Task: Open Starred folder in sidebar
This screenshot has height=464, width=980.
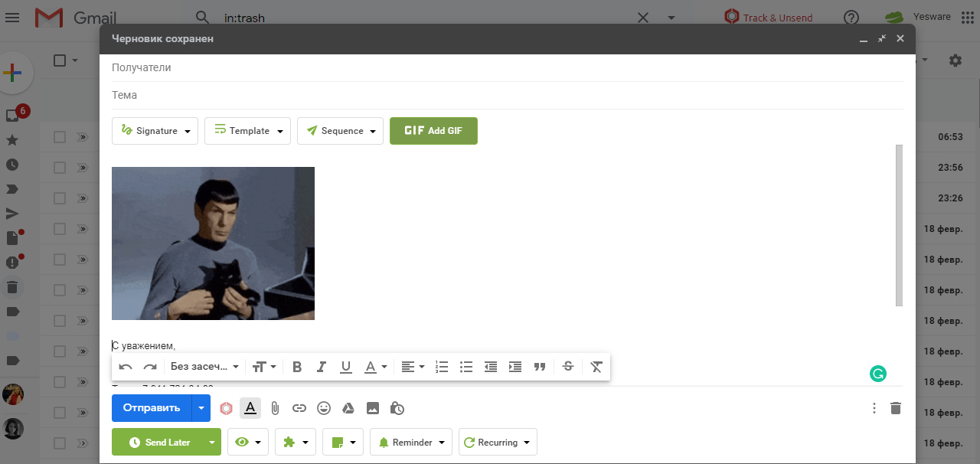Action: pyautogui.click(x=12, y=140)
